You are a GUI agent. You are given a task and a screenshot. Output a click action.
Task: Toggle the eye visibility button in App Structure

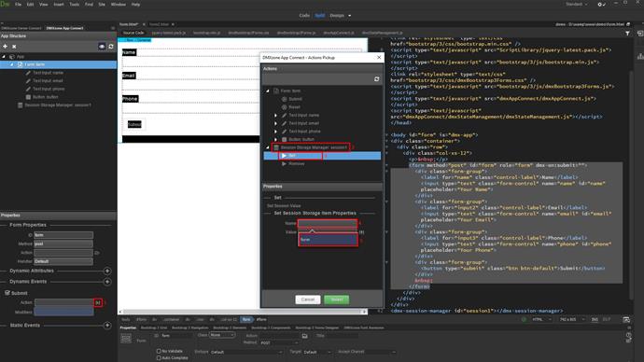coord(102,47)
